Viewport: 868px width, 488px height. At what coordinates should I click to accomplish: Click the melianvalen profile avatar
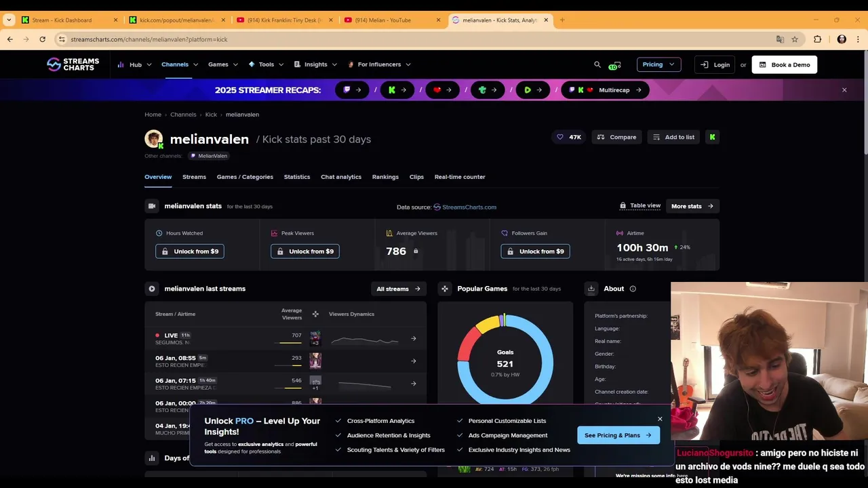(x=154, y=139)
